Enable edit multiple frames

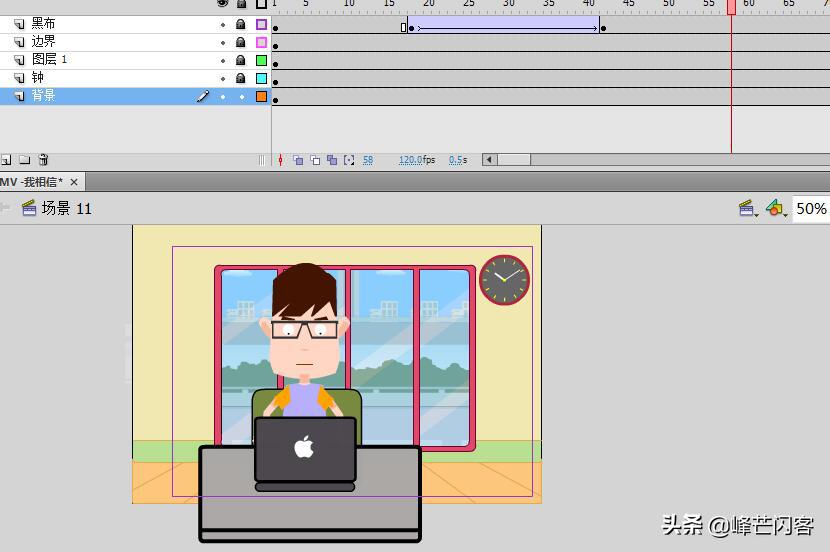332,160
